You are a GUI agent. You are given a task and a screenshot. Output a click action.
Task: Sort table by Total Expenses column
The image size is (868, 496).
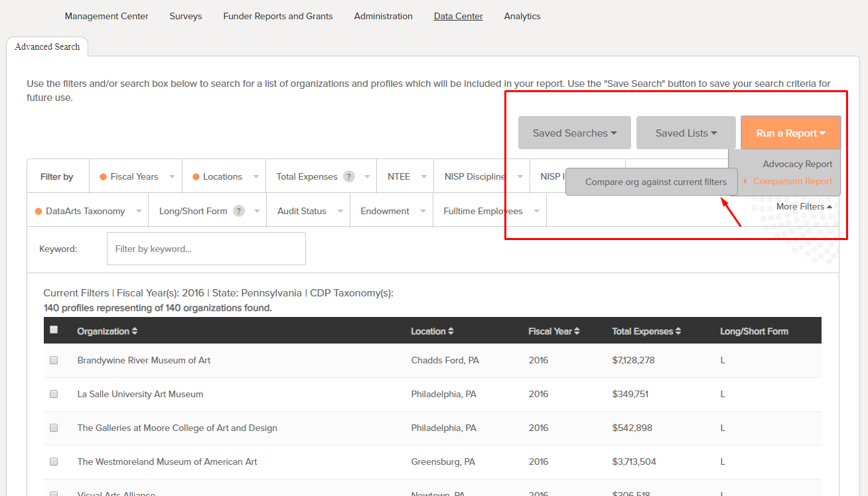678,331
